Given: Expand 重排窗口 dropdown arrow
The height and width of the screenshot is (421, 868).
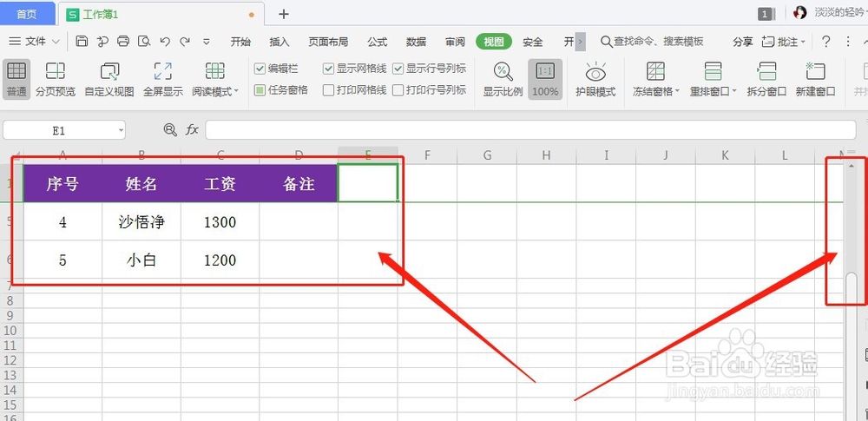Looking at the screenshot, I should point(734,91).
